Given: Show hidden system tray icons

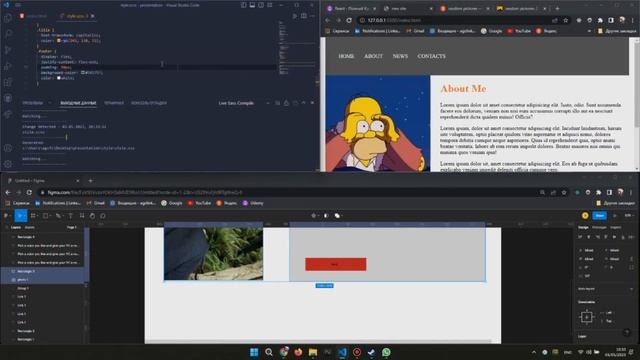Looking at the screenshot, I should (x=534, y=352).
